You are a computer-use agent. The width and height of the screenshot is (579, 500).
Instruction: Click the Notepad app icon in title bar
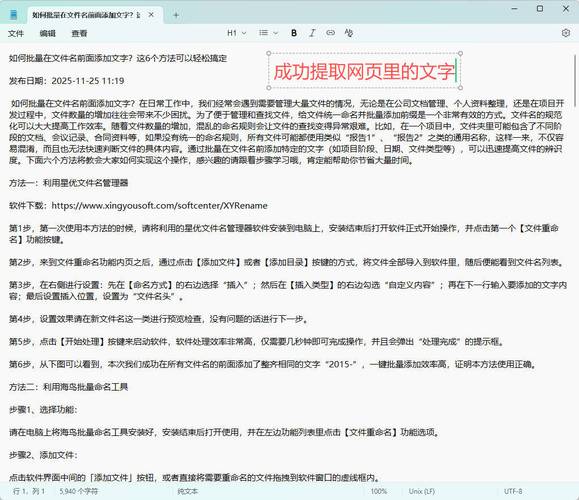[14, 15]
